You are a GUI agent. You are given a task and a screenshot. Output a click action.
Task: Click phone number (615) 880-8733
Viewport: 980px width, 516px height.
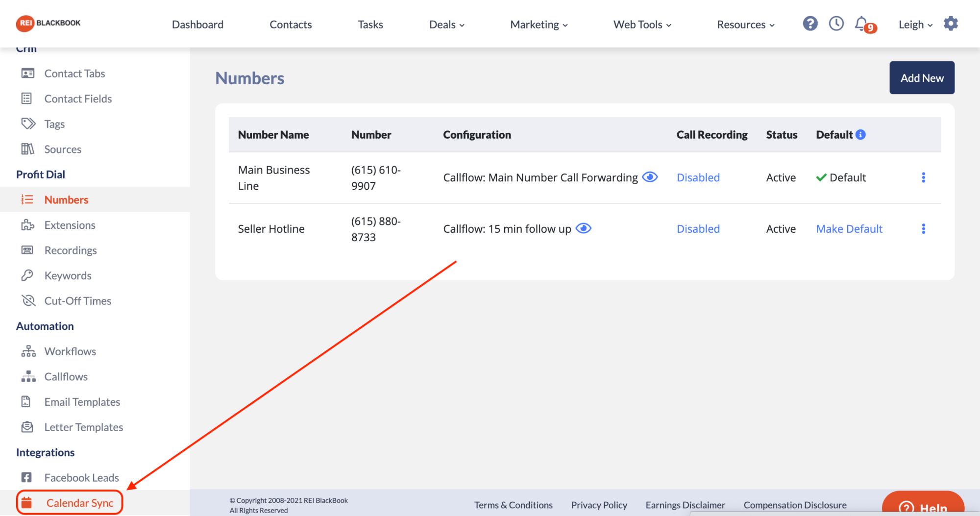[x=376, y=229]
